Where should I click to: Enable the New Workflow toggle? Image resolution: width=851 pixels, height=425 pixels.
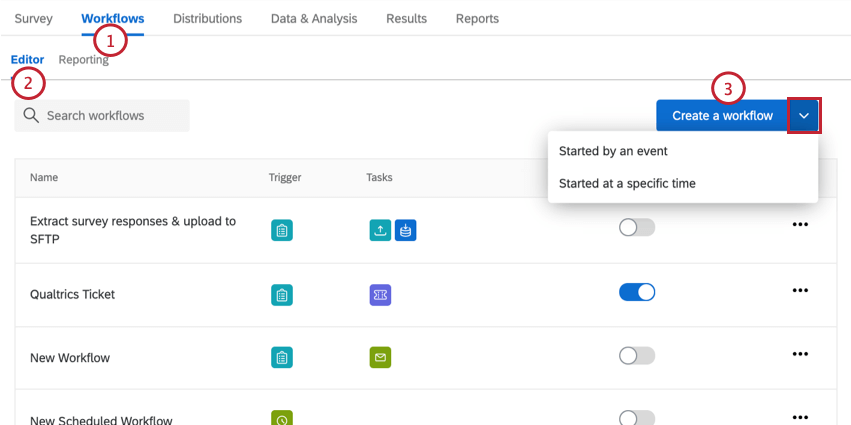(x=637, y=356)
